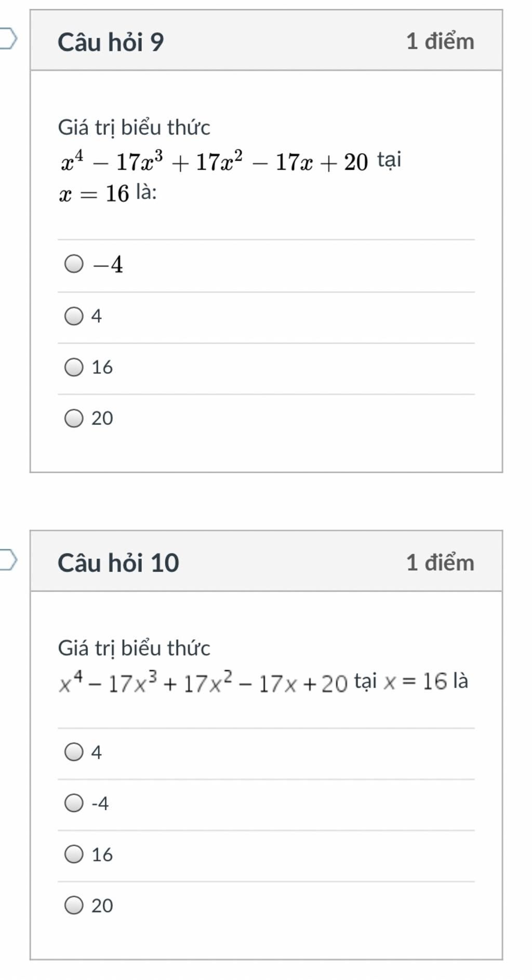Flag Câu hỏi 9 with bookmark icon
The height and width of the screenshot is (980, 532).
(x=8, y=39)
